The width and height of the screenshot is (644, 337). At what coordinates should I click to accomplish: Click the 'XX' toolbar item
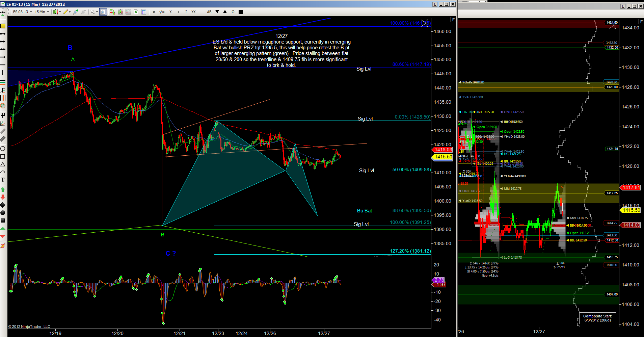tap(193, 12)
